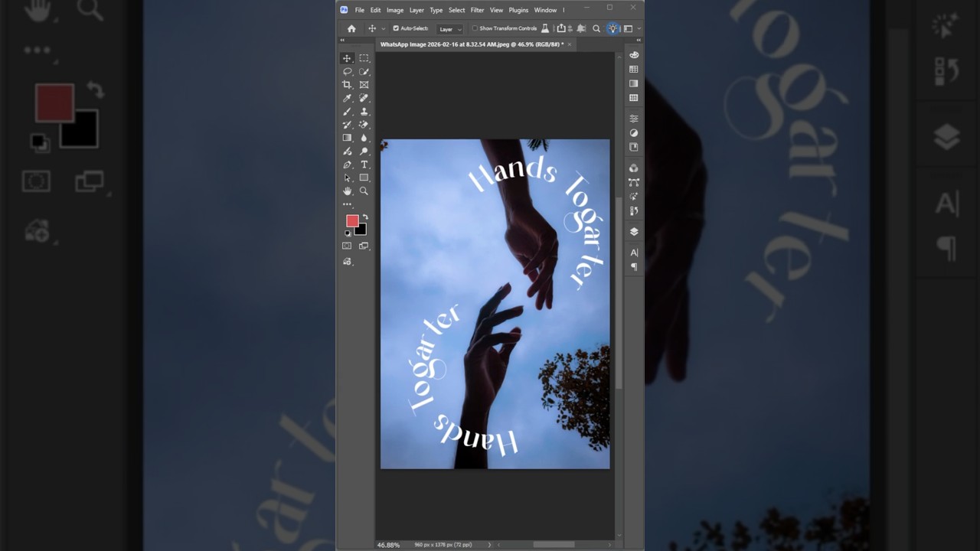Toggle the Auto-Select checkbox

[x=396, y=28]
